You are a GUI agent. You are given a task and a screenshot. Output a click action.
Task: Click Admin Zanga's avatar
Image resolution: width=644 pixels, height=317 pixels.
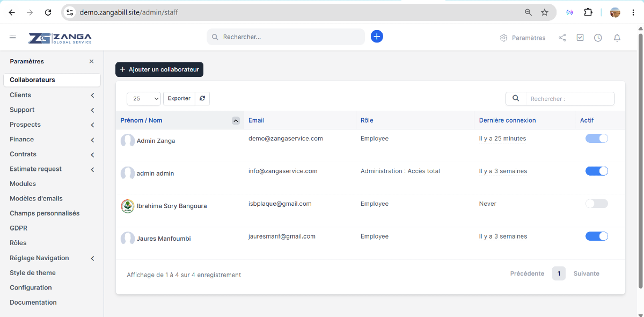click(x=128, y=141)
